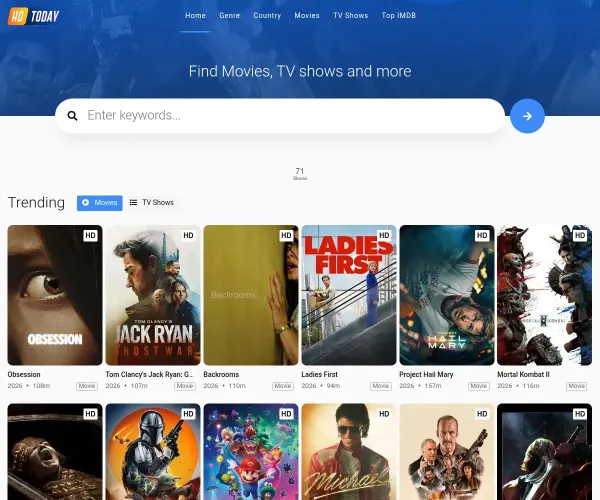
Task: Click the HD Today logo
Action: [x=34, y=16]
